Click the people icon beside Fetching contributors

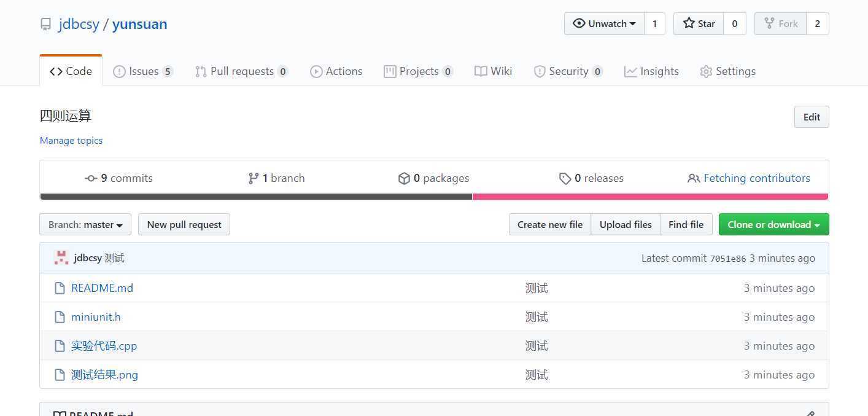(x=694, y=178)
